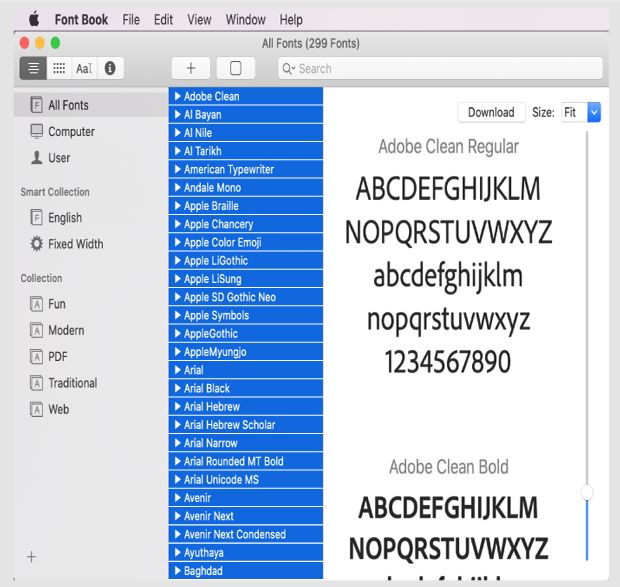Screen dimensions: 620x587
Task: Click the Modern collection icon
Action: pyautogui.click(x=36, y=330)
